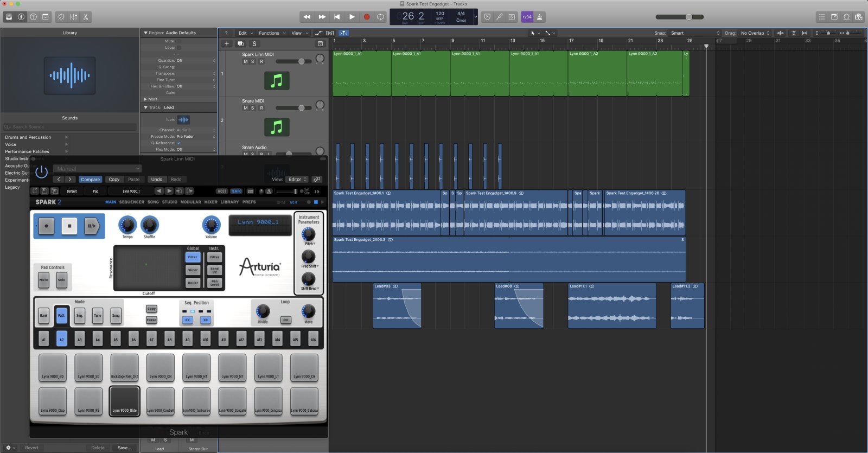This screenshot has width=868, height=453.
Task: Select the Lead#11.1 audio region
Action: (611, 307)
